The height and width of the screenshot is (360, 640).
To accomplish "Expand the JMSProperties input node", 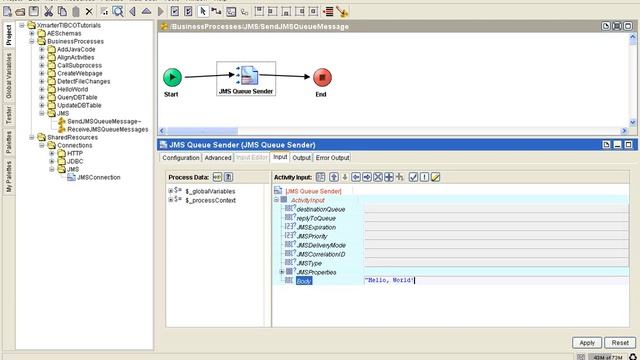I will pyautogui.click(x=282, y=272).
